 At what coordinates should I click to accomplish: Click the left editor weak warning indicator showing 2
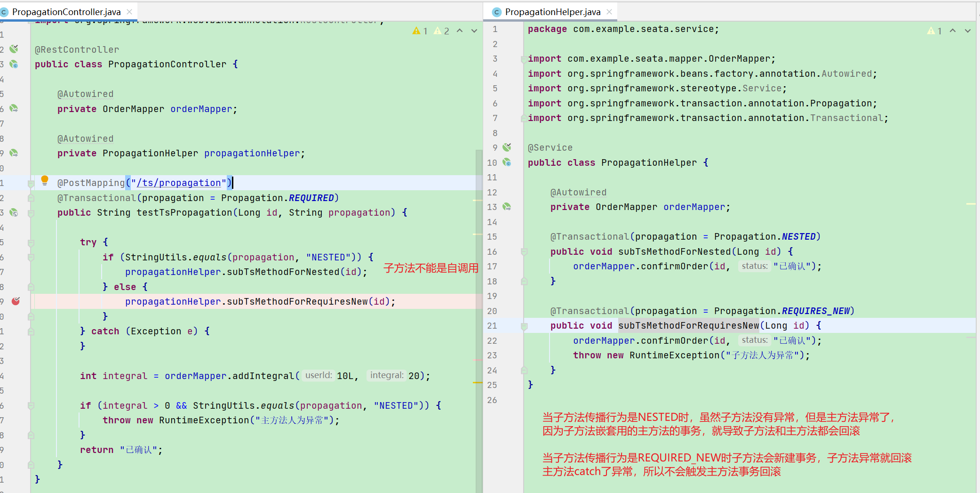[x=441, y=31]
